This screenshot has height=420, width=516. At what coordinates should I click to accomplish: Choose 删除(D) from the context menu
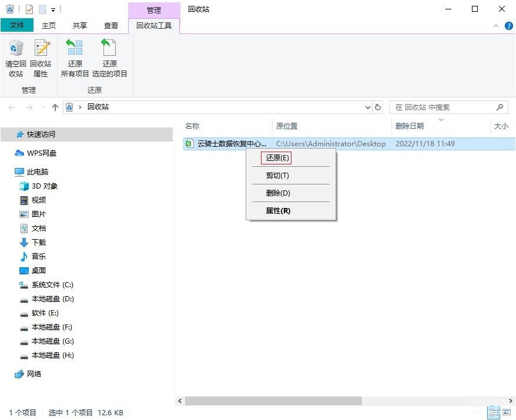(278, 193)
